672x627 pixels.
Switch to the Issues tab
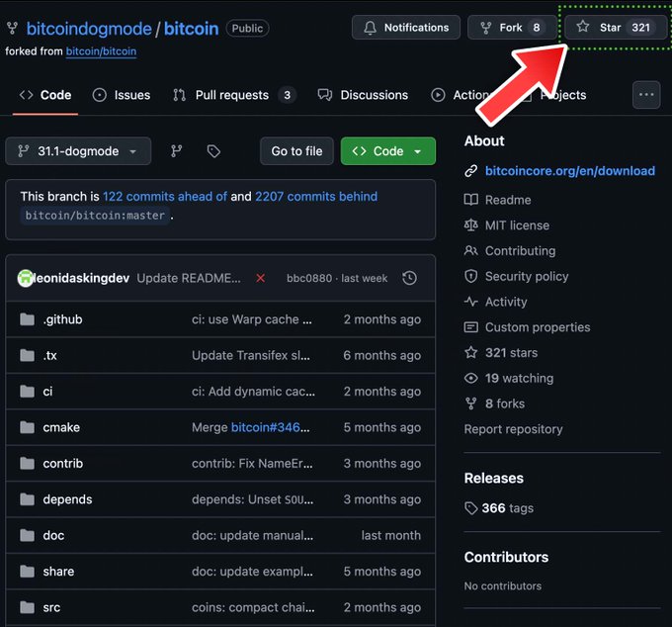pyautogui.click(x=122, y=95)
